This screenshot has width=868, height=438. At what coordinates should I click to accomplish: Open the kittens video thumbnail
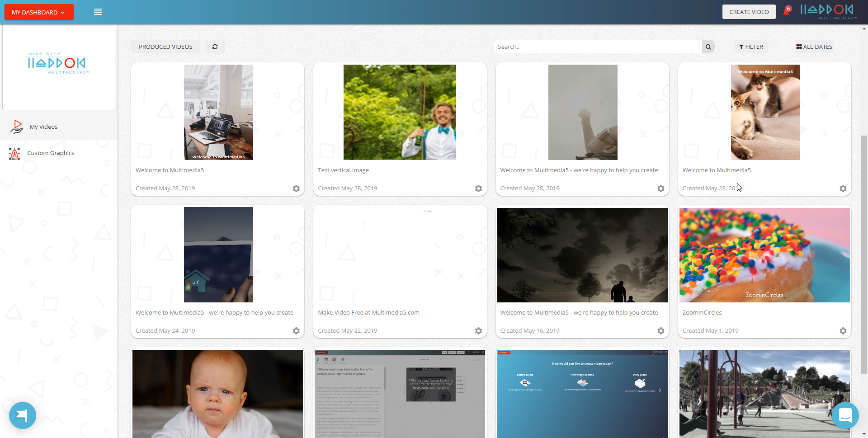[765, 112]
